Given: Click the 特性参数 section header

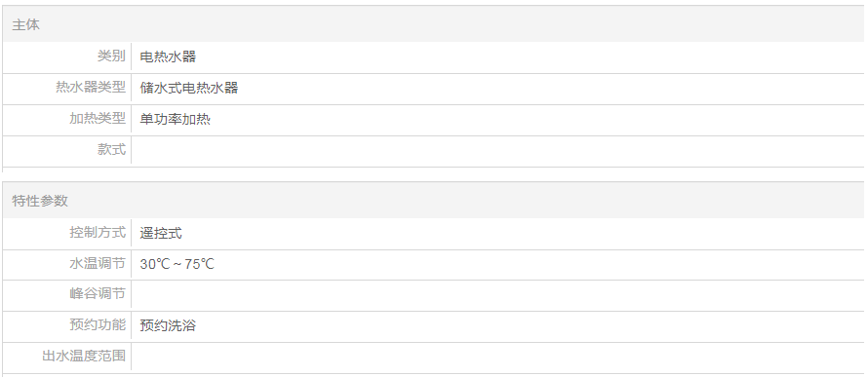Looking at the screenshot, I should [40, 201].
